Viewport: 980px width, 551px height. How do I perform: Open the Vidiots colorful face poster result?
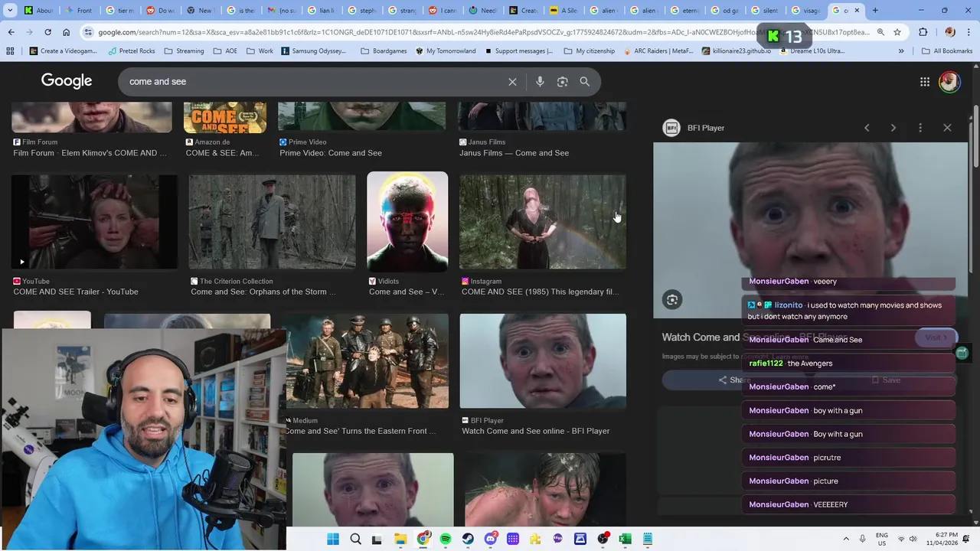tap(407, 222)
